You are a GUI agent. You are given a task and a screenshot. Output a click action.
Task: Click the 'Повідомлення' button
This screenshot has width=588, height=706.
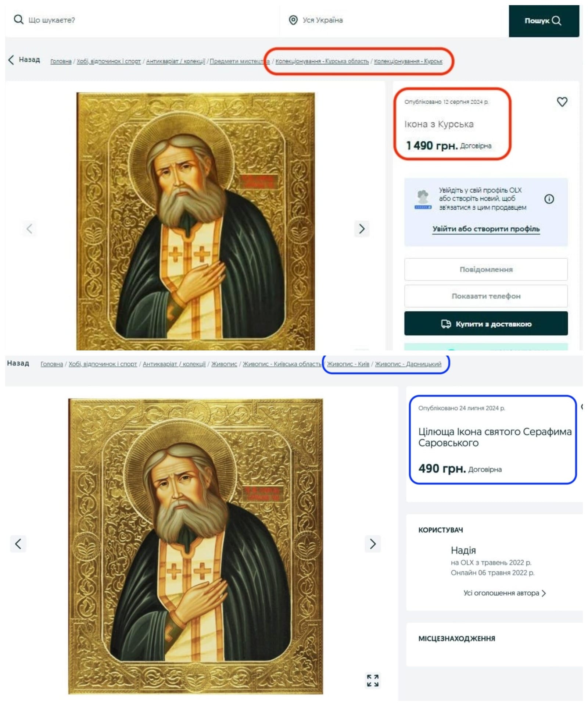coord(486,269)
